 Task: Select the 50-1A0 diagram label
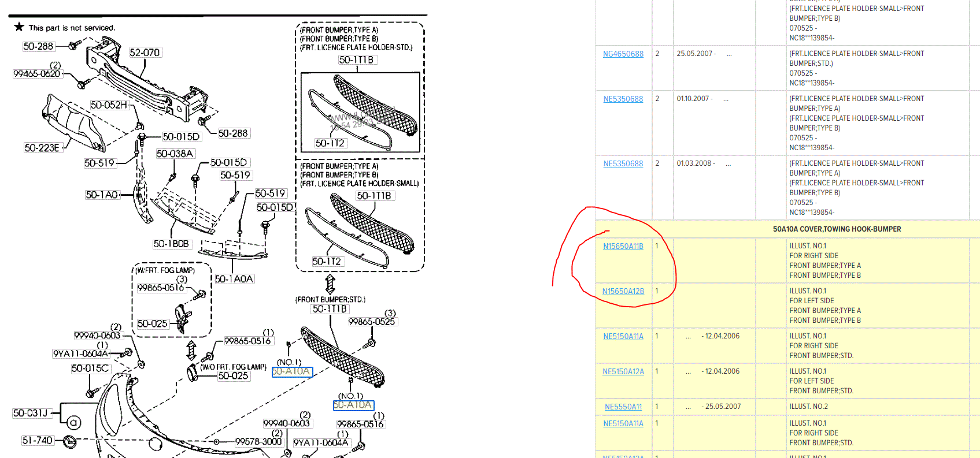(x=102, y=195)
